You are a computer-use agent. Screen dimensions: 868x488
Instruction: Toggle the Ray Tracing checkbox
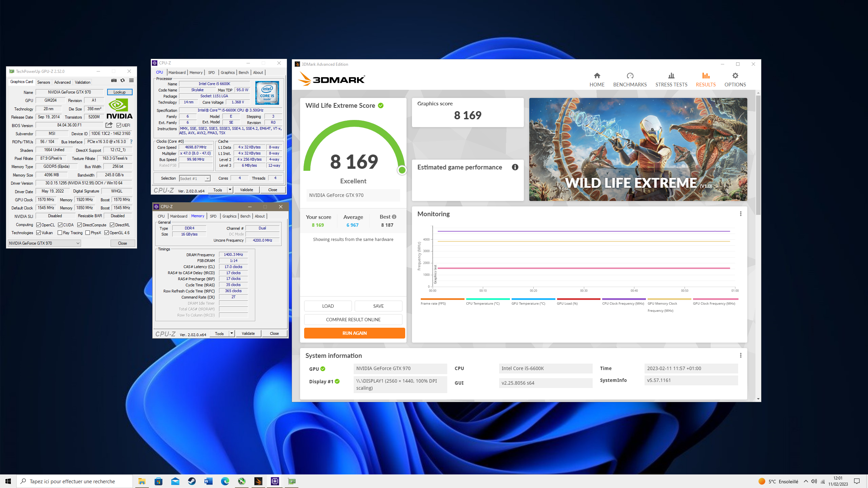tap(60, 233)
